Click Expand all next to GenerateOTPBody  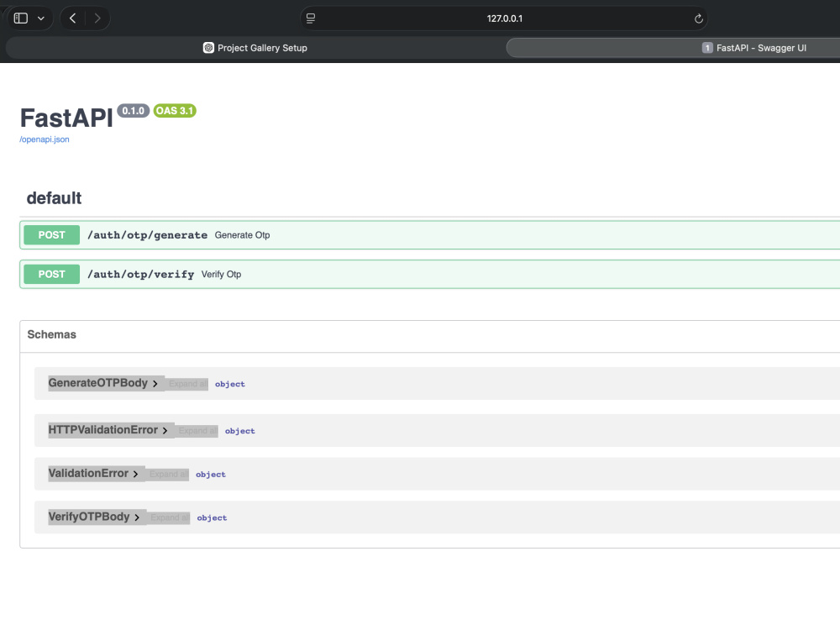(188, 384)
